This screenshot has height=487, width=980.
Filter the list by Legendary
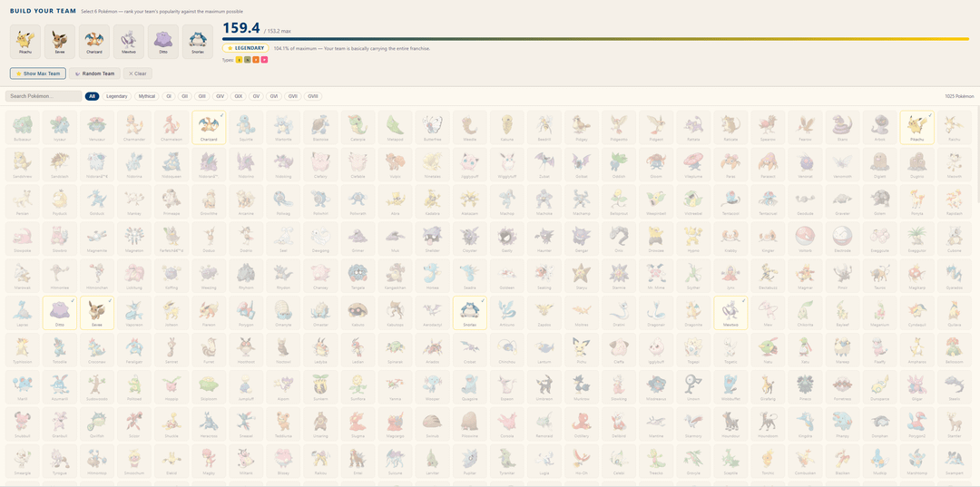117,96
